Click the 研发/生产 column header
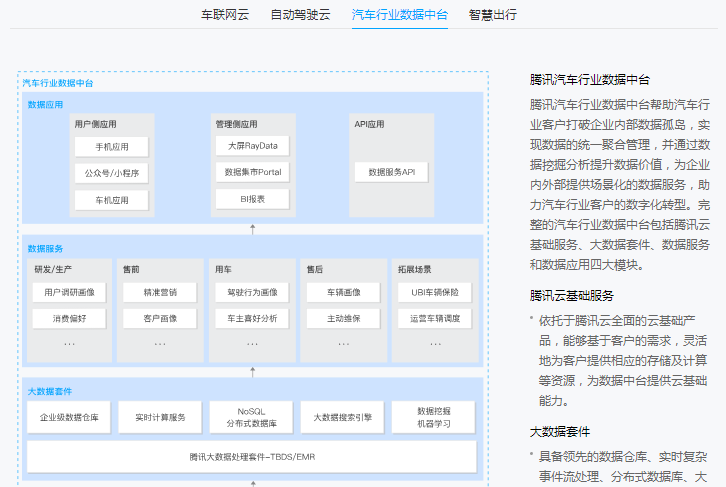The height and width of the screenshot is (487, 726). (53, 269)
